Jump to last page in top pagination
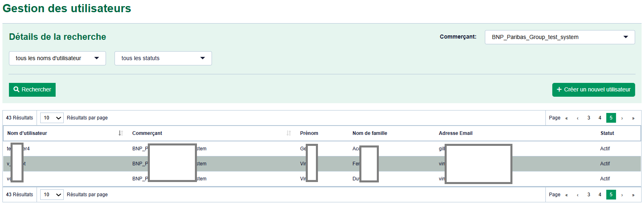The width and height of the screenshot is (644, 206). (x=633, y=118)
